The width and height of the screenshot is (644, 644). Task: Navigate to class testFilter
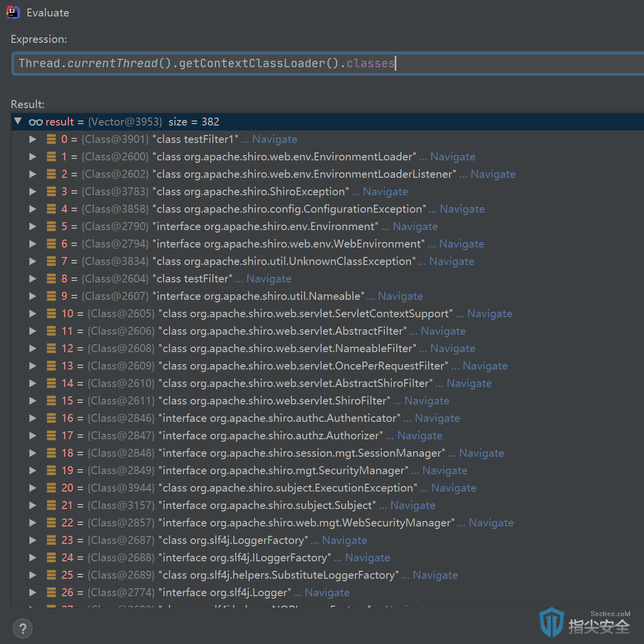269,279
